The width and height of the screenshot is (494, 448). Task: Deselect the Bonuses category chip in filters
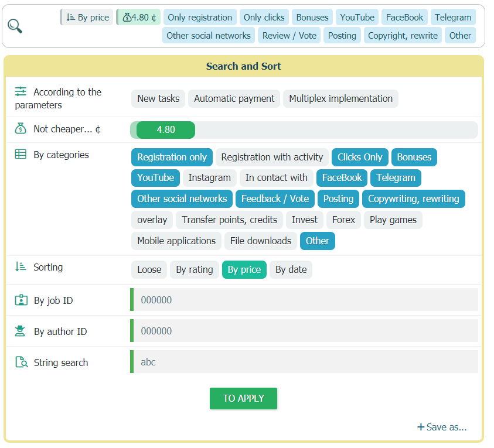[x=414, y=157]
